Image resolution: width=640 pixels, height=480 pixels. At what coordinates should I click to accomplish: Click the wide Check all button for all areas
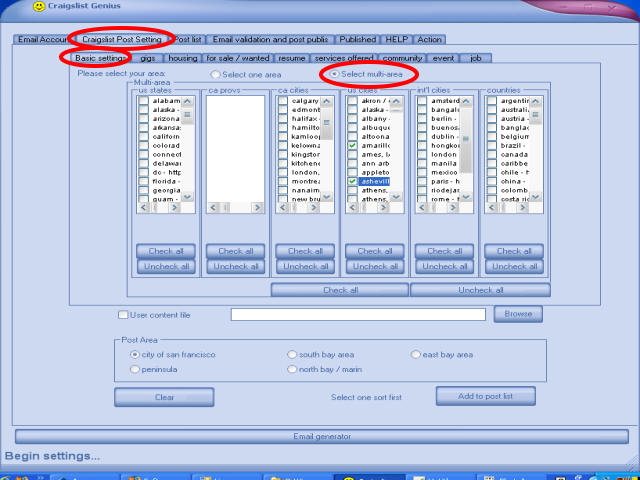click(x=340, y=290)
